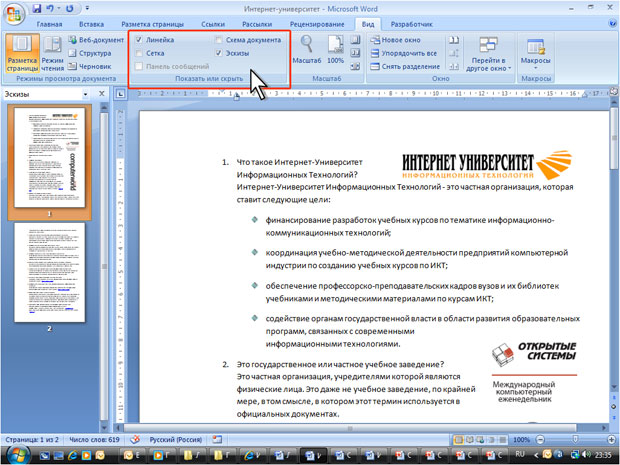Image resolution: width=620 pixels, height=465 pixels.
Task: Click the One Page zoom icon
Action: pos(355,40)
